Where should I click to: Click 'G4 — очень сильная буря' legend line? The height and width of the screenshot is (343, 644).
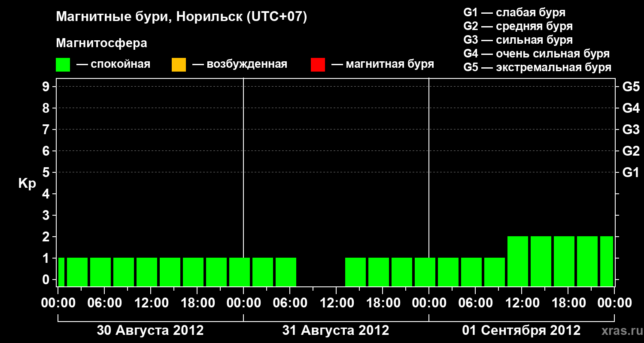pyautogui.click(x=536, y=54)
